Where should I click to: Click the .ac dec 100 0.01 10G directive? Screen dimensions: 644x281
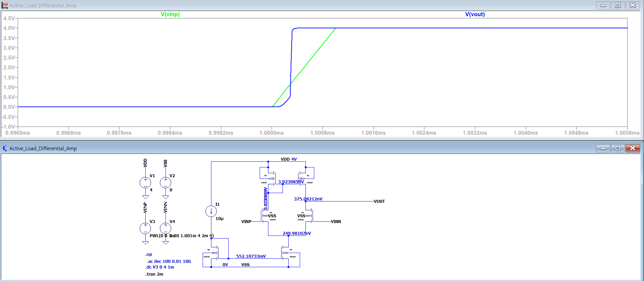pos(169,261)
